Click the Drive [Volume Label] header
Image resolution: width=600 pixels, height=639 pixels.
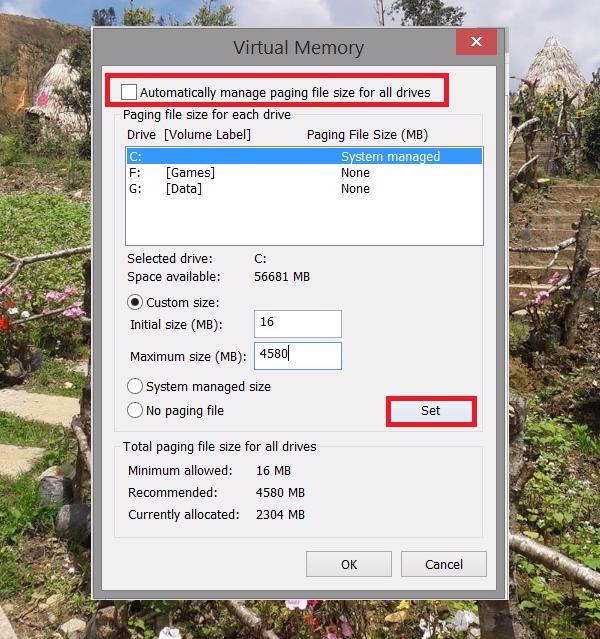point(189,134)
